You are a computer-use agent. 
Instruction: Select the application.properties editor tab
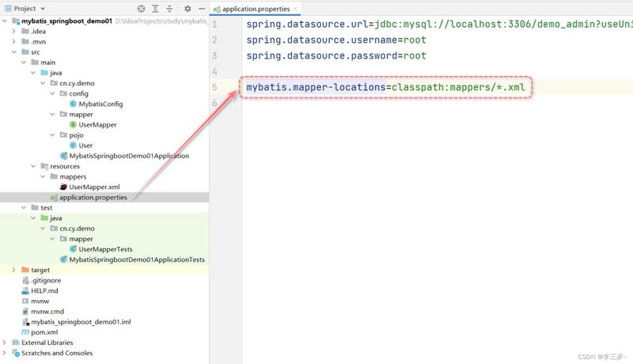[256, 9]
